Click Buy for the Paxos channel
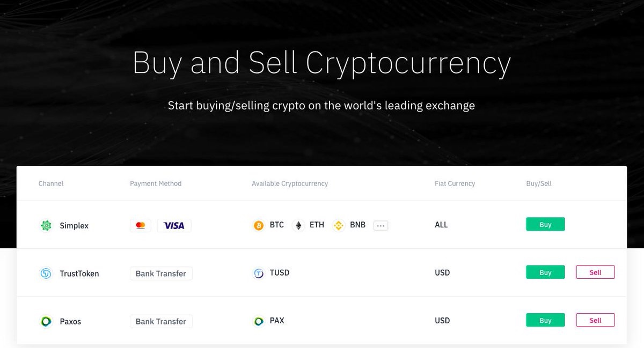The width and height of the screenshot is (644, 348). click(x=545, y=320)
